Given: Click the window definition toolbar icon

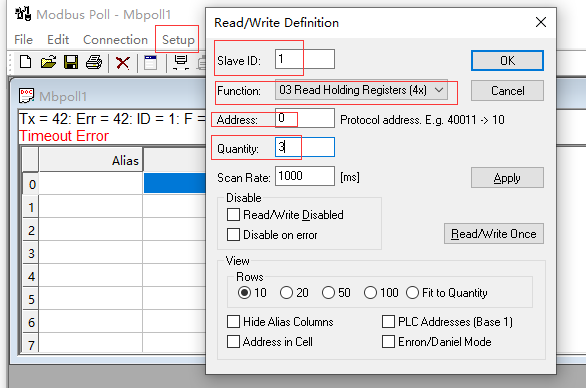Looking at the screenshot, I should [x=151, y=62].
